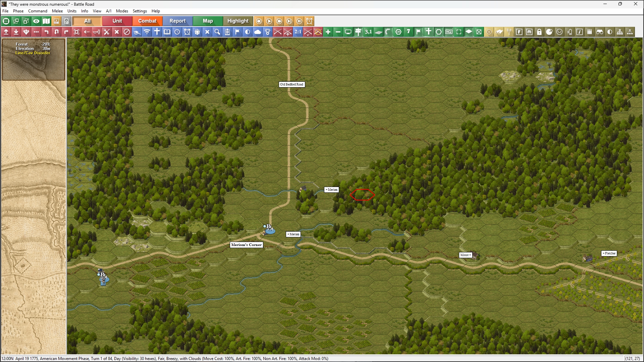Toggle the padlock highlight icon
Image resolution: width=644 pixels, height=362 pixels.
click(539, 32)
